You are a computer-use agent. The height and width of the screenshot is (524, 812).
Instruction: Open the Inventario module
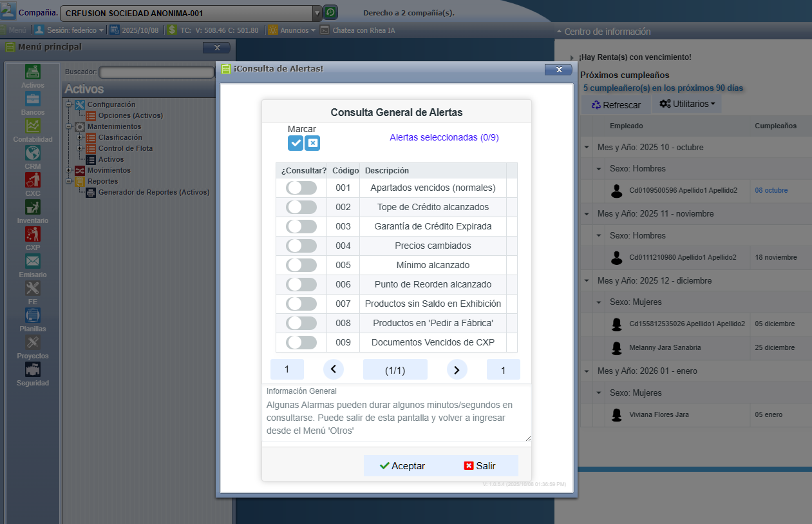[x=32, y=207]
